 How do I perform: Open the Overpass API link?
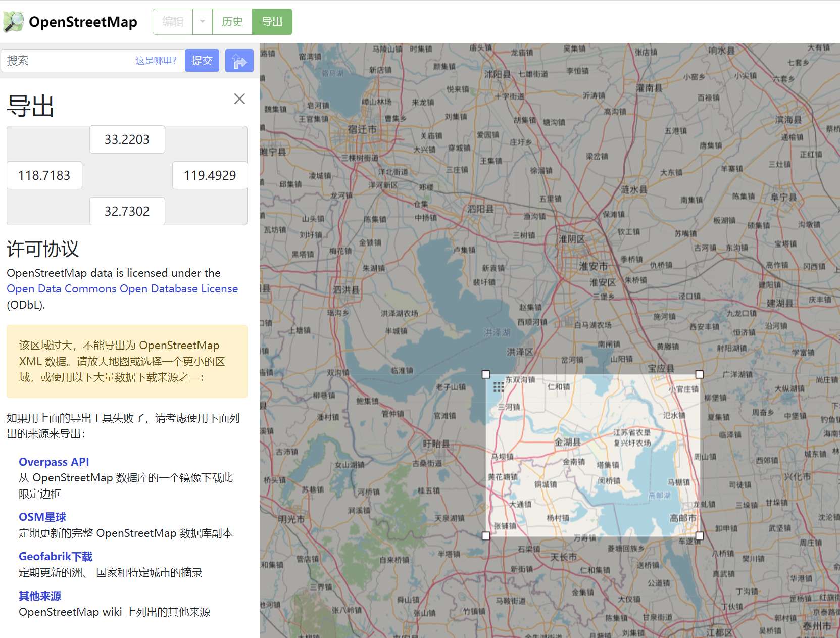[x=54, y=462]
